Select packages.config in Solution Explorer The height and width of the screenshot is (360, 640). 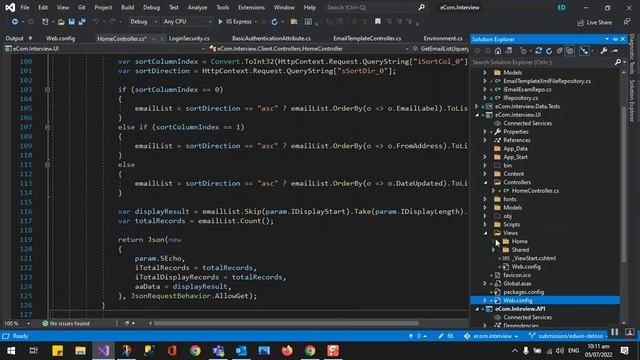523,292
